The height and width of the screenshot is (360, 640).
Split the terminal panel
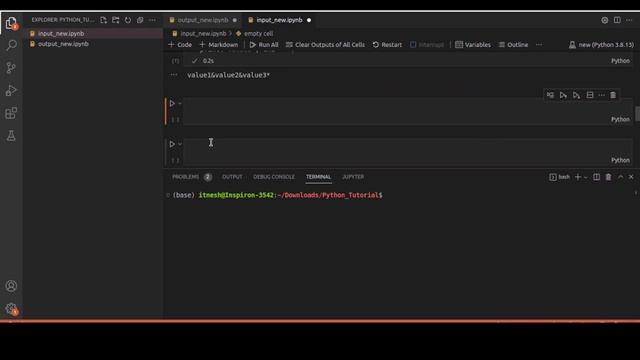(596, 177)
